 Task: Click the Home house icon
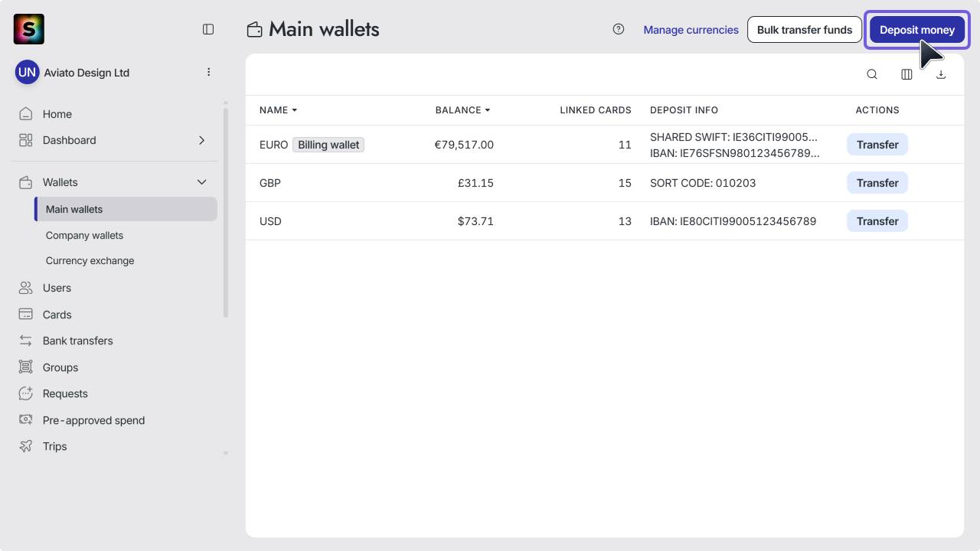[26, 114]
